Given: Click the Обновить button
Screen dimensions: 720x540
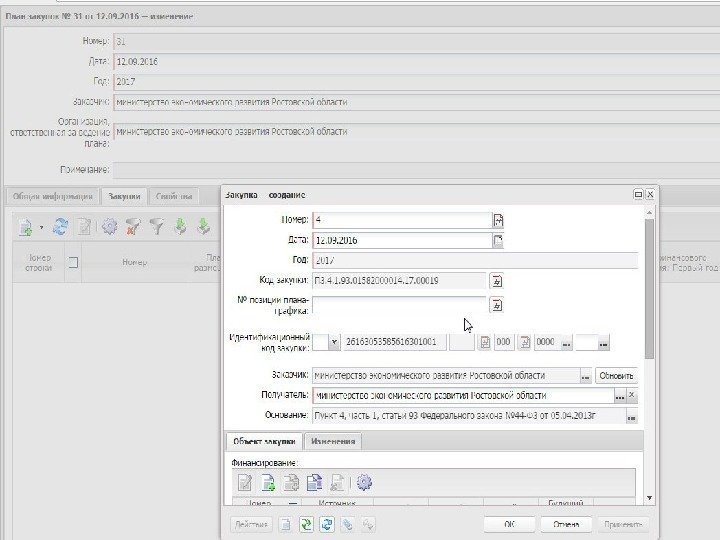Looking at the screenshot, I should coord(616,376).
